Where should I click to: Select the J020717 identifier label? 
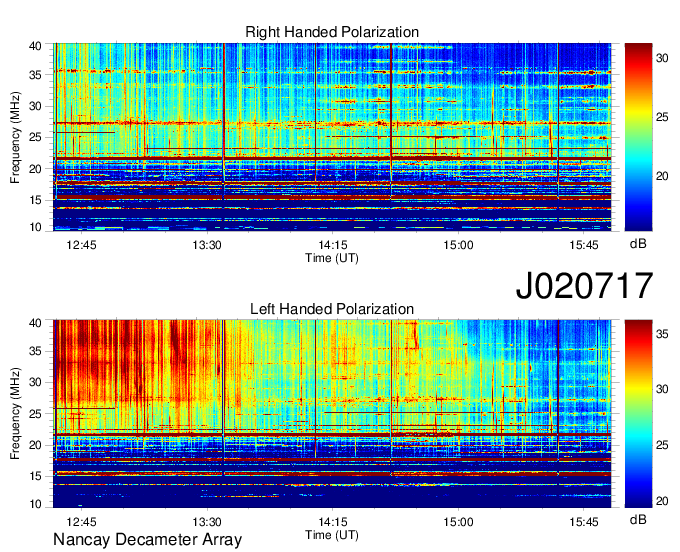click(x=584, y=285)
